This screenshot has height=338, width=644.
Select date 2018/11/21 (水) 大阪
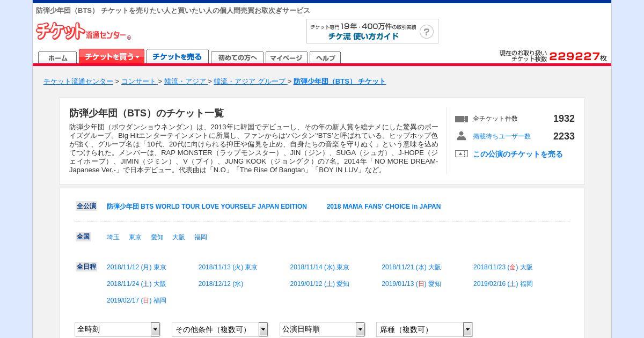(411, 267)
